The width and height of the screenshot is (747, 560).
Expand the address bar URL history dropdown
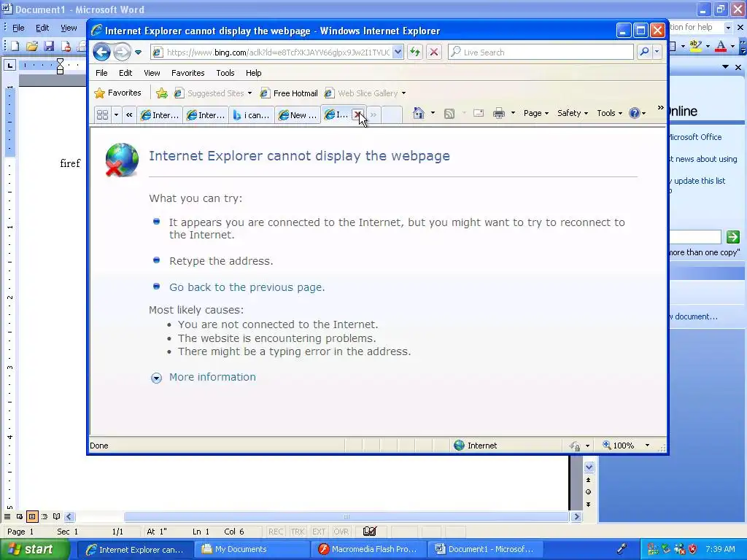pos(398,52)
